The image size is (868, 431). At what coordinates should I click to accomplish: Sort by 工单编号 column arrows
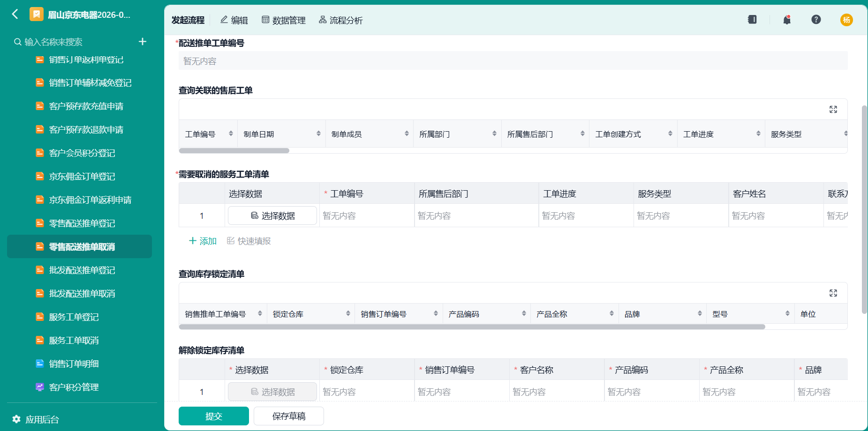(231, 134)
